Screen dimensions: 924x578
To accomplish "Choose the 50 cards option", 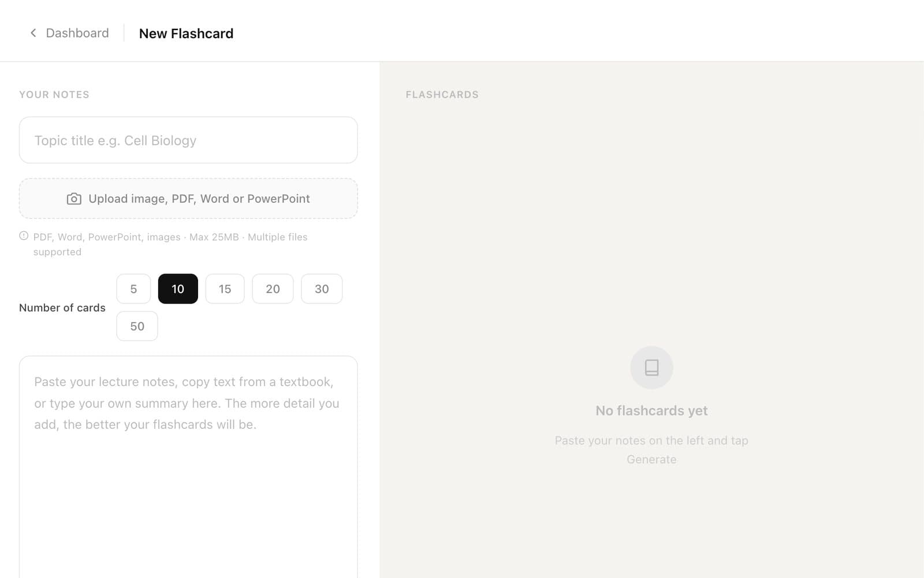I will [137, 326].
